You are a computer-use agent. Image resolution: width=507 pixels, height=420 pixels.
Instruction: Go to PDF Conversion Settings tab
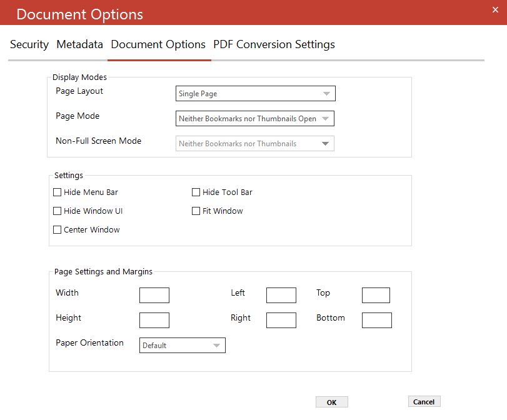pyautogui.click(x=274, y=44)
